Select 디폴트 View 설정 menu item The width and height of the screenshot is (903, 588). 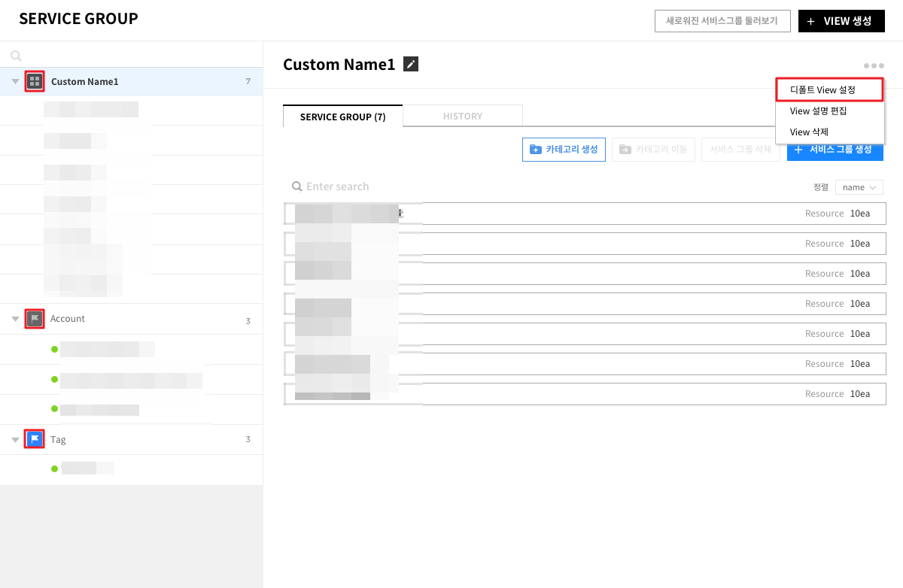pos(829,89)
